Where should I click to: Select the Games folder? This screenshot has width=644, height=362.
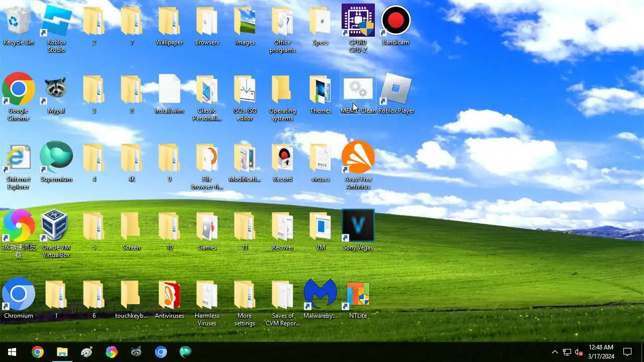[207, 231]
